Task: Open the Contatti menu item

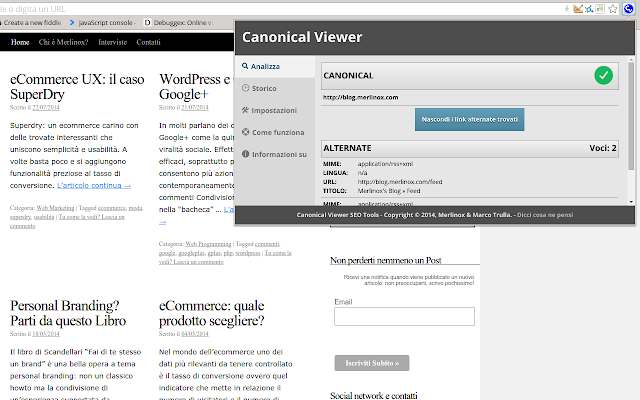Action: click(x=149, y=42)
